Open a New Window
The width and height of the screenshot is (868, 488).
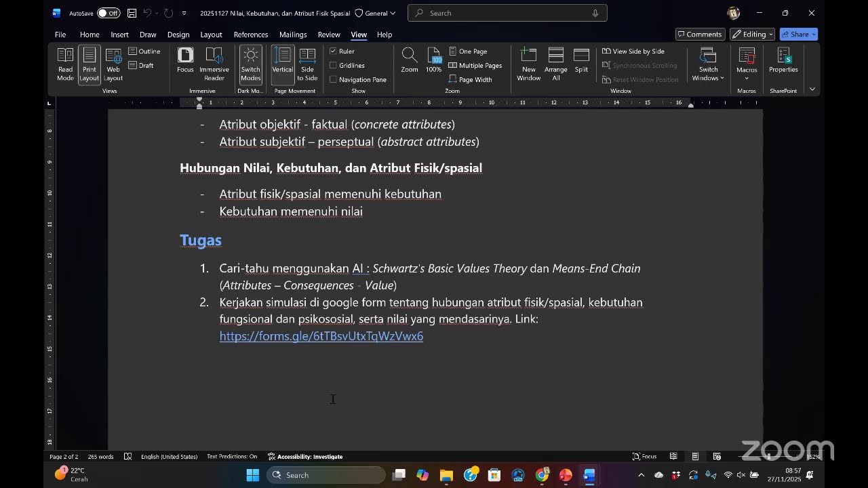pyautogui.click(x=529, y=64)
